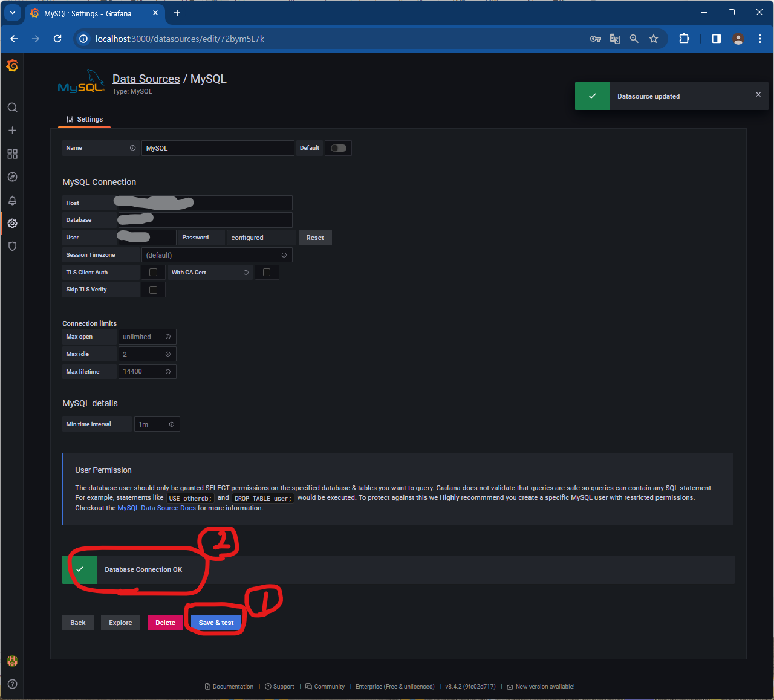Image resolution: width=774 pixels, height=700 pixels.
Task: View site information icon in address bar
Action: pos(83,39)
